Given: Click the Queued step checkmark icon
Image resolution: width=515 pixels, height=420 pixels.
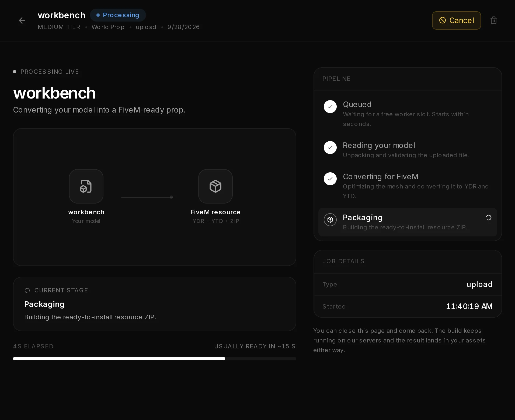Looking at the screenshot, I should point(330,107).
